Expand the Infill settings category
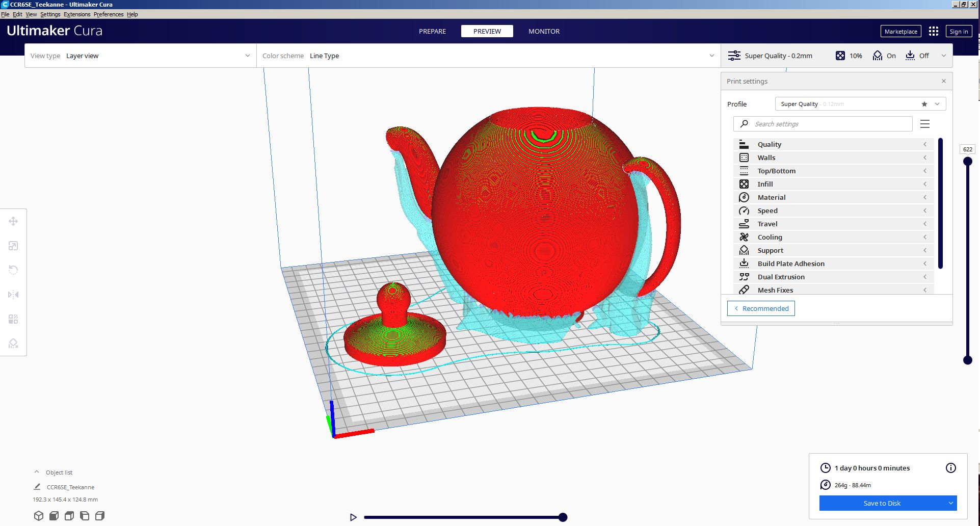 [833, 184]
